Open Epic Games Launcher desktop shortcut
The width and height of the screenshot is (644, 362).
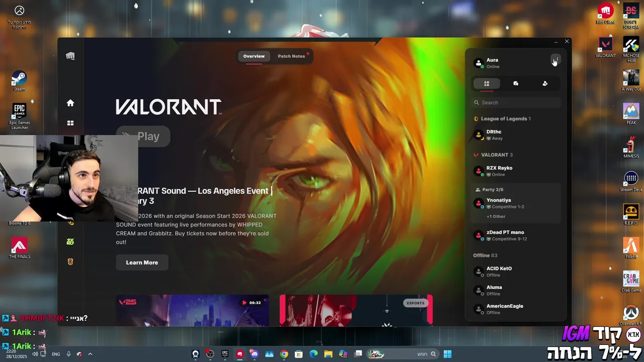(19, 116)
